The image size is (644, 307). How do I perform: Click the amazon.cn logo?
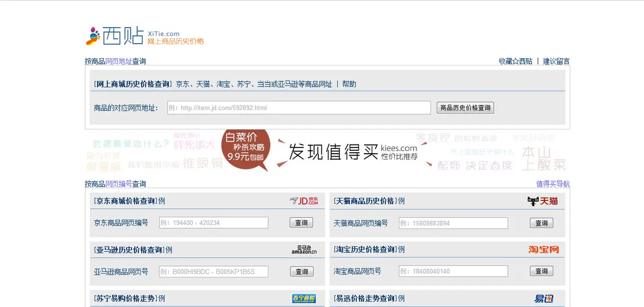[304, 250]
